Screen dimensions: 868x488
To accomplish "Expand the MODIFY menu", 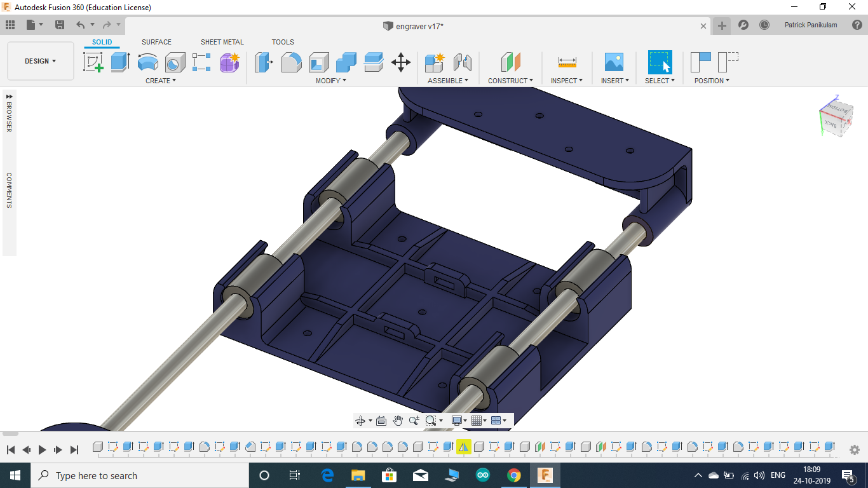I will point(332,81).
